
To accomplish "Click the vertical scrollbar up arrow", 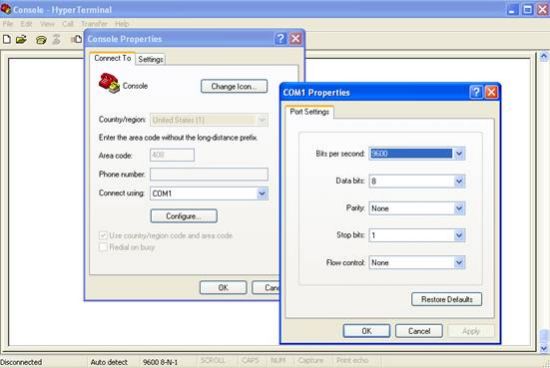I will tap(544, 56).
